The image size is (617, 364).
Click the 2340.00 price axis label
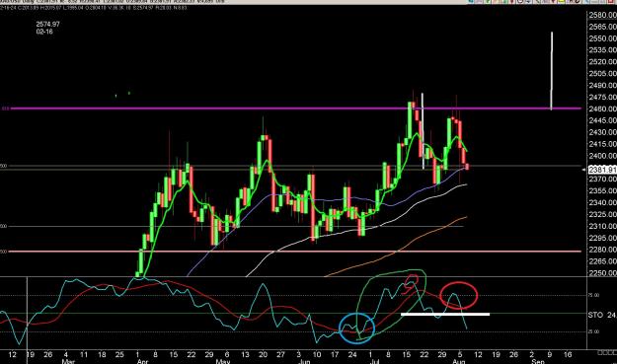click(602, 202)
